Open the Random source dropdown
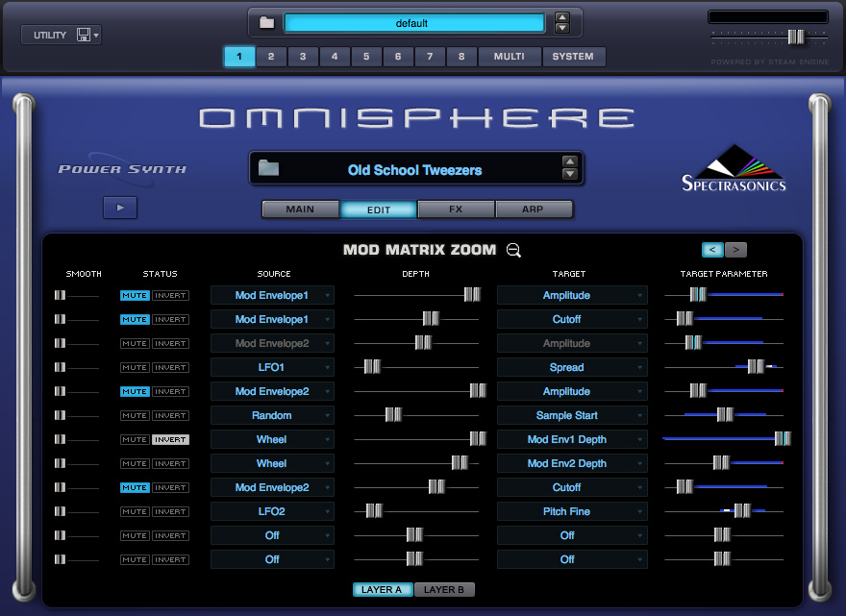 coord(272,415)
